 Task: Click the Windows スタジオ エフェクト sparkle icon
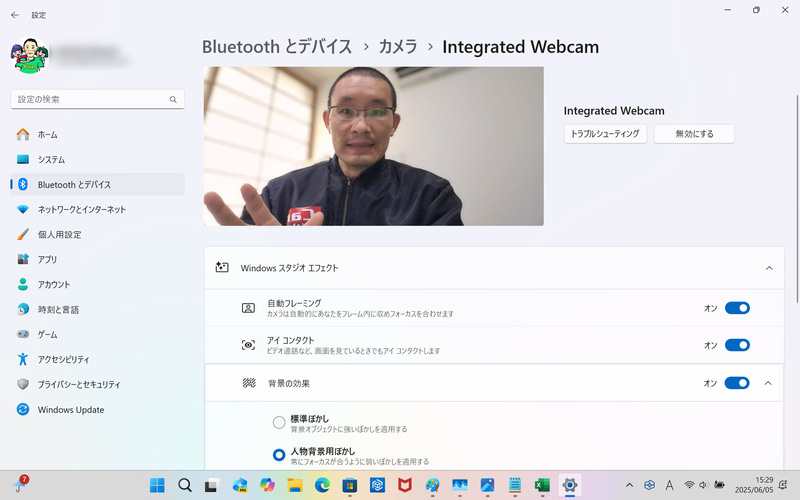coord(222,267)
